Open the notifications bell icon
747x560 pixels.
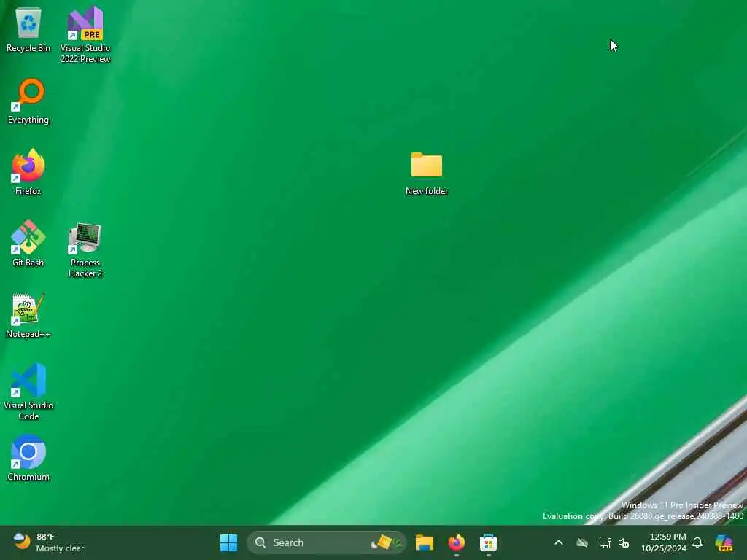click(x=697, y=542)
